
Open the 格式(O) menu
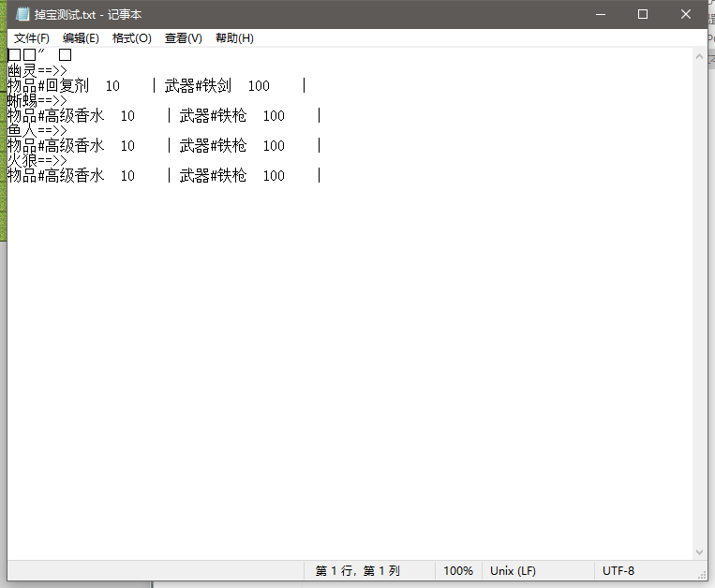(x=132, y=38)
